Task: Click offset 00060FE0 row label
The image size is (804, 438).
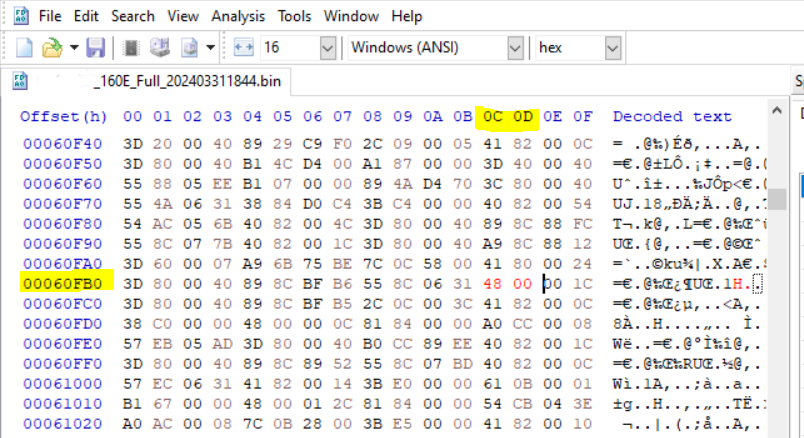Action: click(x=63, y=344)
